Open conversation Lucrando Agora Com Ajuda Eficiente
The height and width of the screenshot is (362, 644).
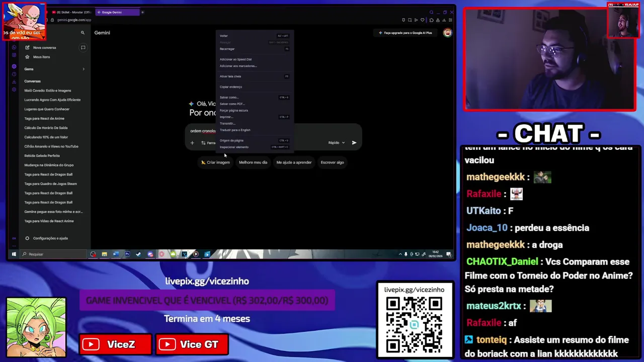tap(52, 100)
